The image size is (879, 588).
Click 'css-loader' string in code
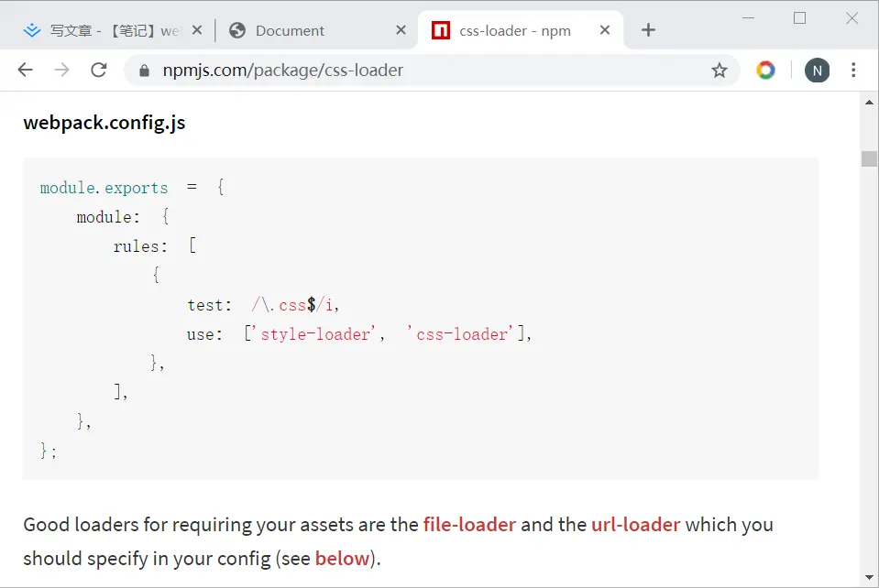[x=461, y=334]
